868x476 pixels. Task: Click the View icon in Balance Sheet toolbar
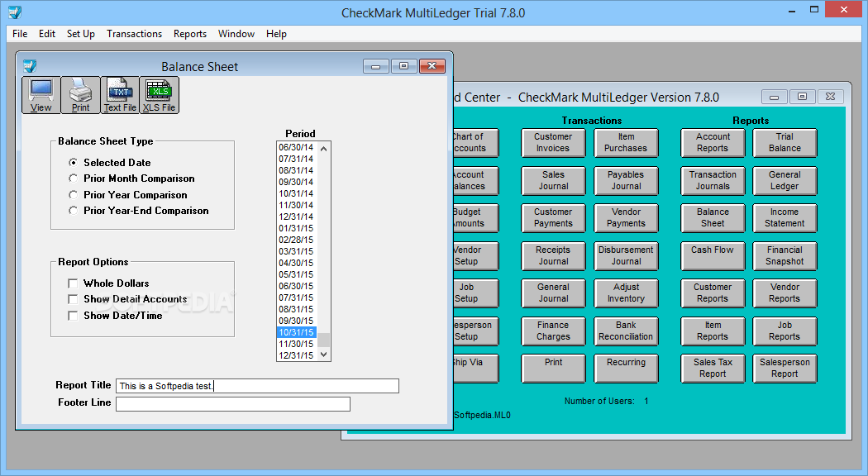pos(41,95)
